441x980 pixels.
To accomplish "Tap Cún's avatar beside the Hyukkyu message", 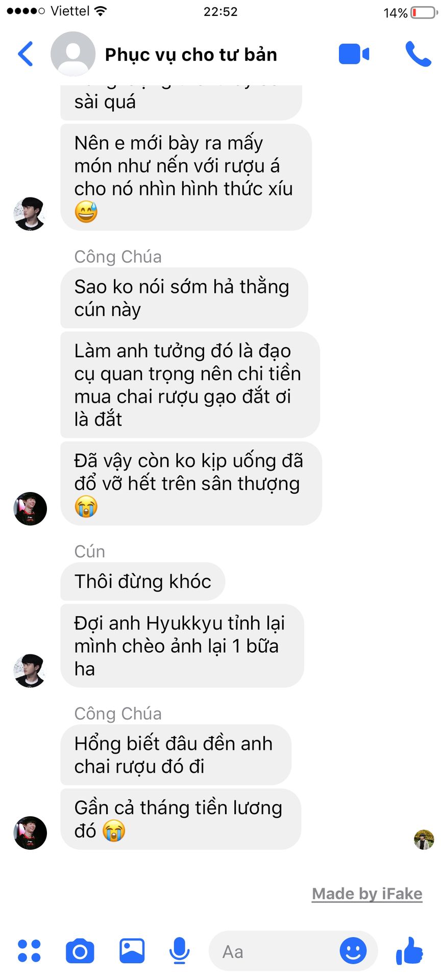I will tap(30, 671).
